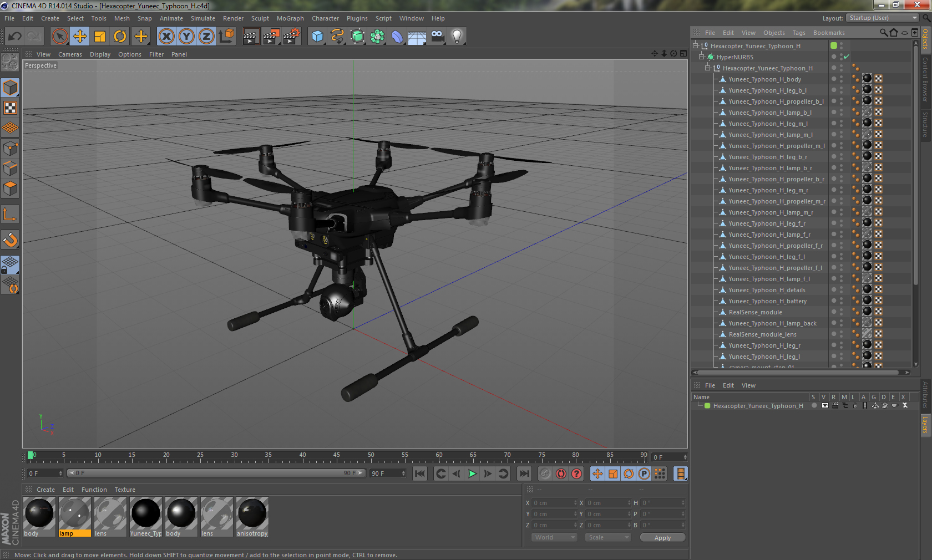932x560 pixels.
Task: Select RealSense_module_lens object row
Action: [x=762, y=334]
